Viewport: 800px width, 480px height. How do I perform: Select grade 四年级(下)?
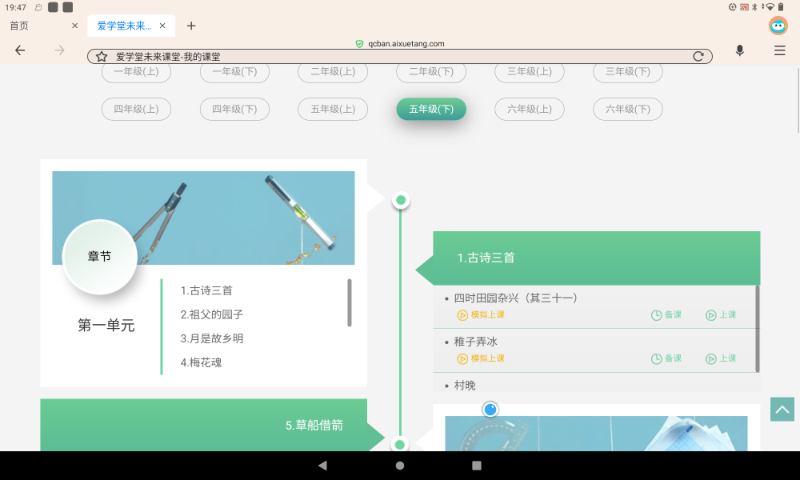[235, 109]
